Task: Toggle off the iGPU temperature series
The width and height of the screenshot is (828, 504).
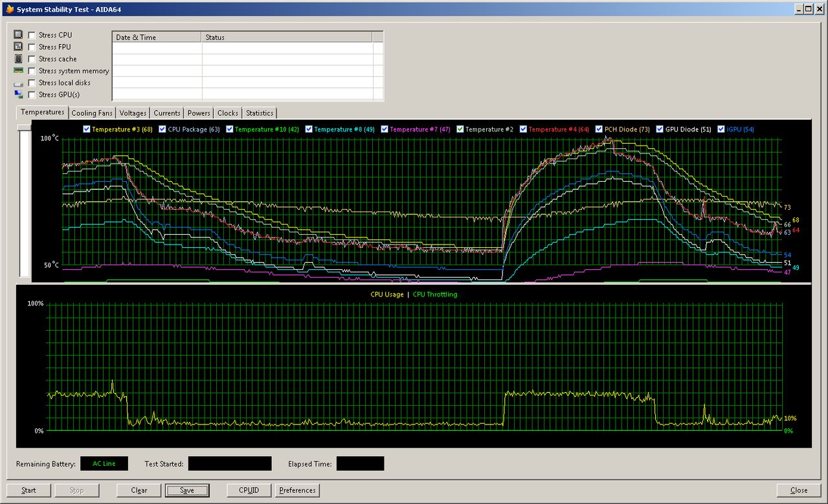Action: [720, 129]
